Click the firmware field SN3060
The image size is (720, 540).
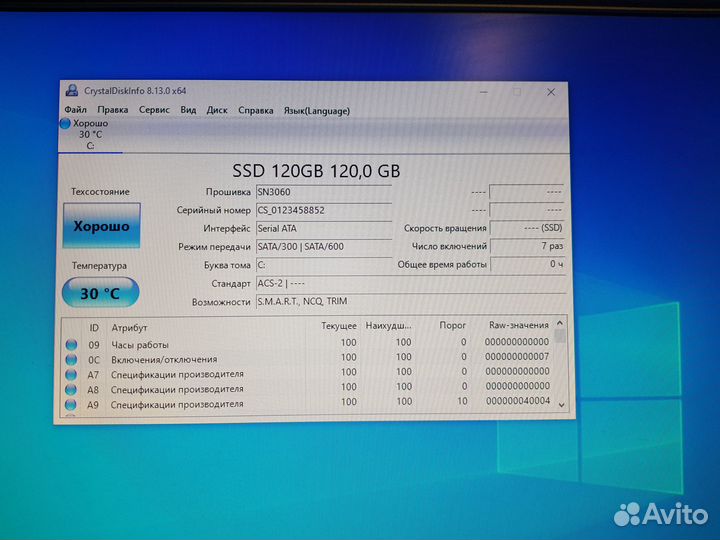pos(324,192)
